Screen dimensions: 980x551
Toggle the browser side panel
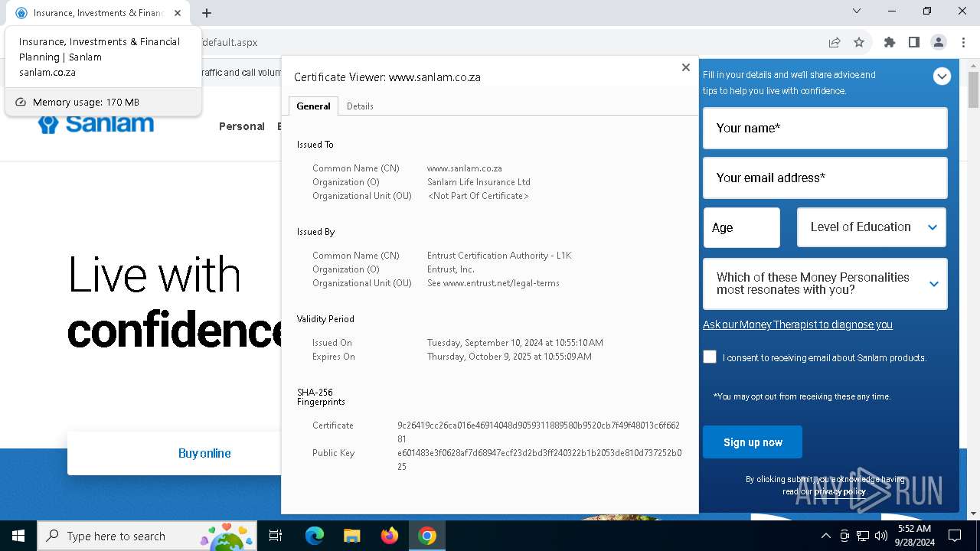coord(914,43)
